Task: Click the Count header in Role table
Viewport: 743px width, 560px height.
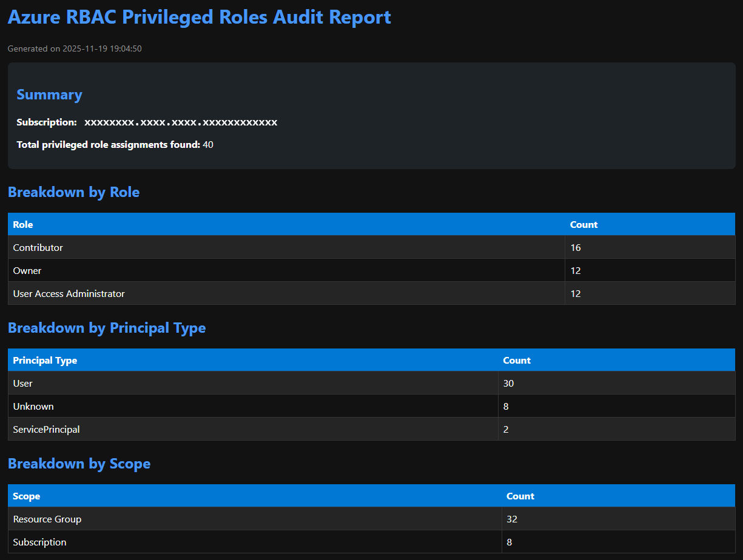Action: click(x=583, y=224)
